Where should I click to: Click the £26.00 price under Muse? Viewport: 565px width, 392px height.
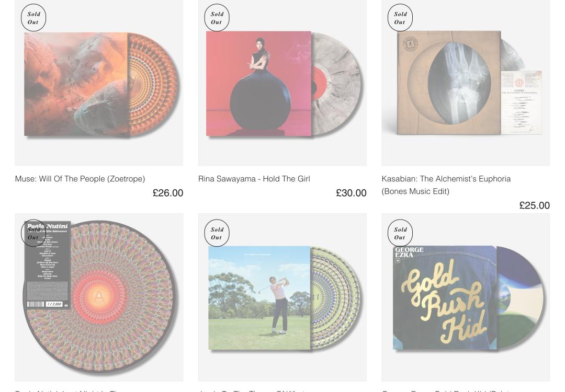pyautogui.click(x=168, y=193)
